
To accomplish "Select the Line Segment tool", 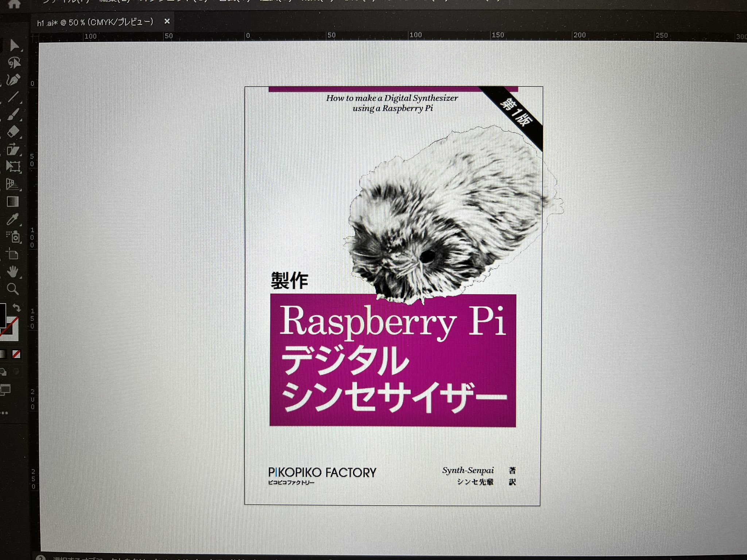I will tap(13, 97).
